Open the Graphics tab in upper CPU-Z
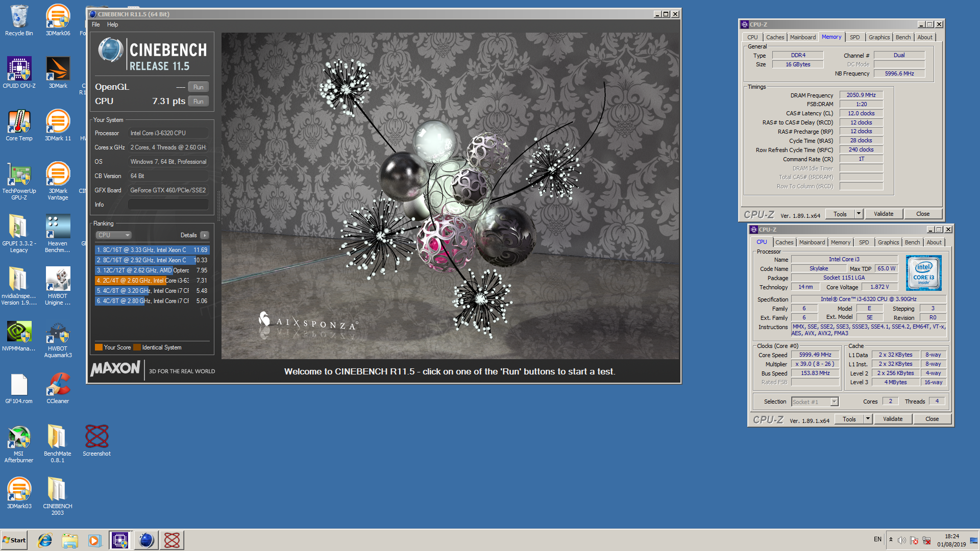This screenshot has width=980, height=551. click(879, 37)
